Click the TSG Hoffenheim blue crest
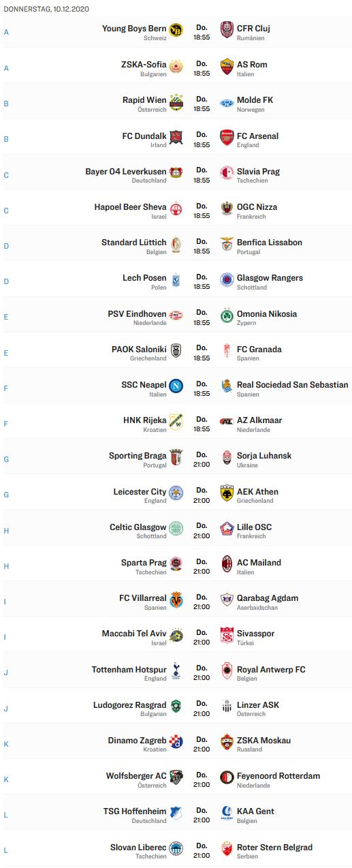Image resolution: width=352 pixels, height=868 pixels. (176, 813)
